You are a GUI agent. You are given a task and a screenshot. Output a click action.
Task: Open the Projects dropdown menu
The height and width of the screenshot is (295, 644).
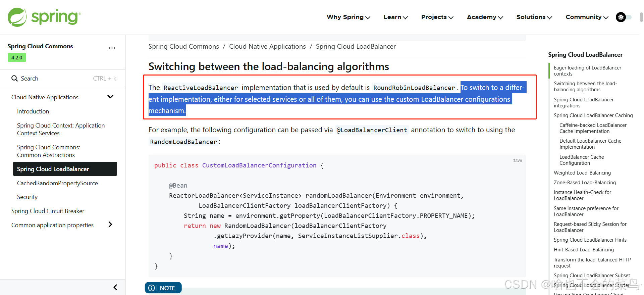(437, 17)
